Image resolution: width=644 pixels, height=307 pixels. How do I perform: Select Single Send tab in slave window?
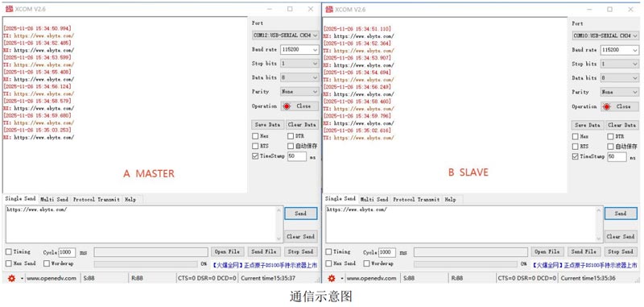click(341, 199)
